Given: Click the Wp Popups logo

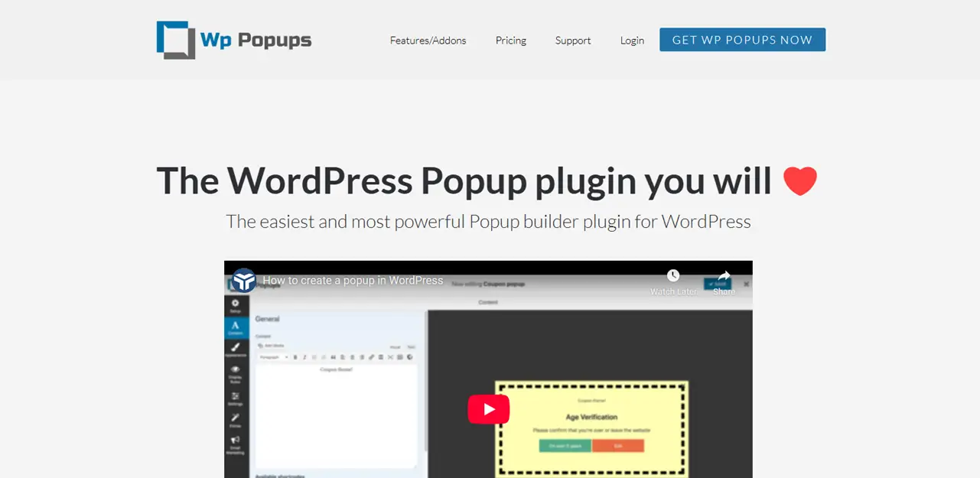Looking at the screenshot, I should pyautogui.click(x=234, y=40).
